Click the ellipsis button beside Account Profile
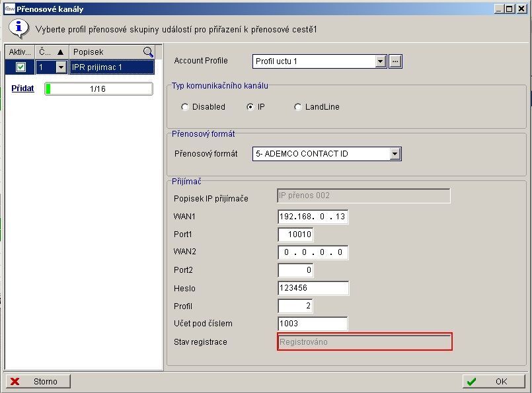Screen dimensions: 532x393 click(x=395, y=61)
